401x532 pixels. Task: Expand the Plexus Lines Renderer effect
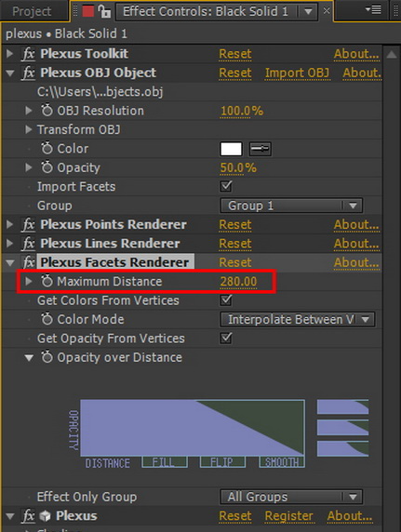(x=10, y=244)
